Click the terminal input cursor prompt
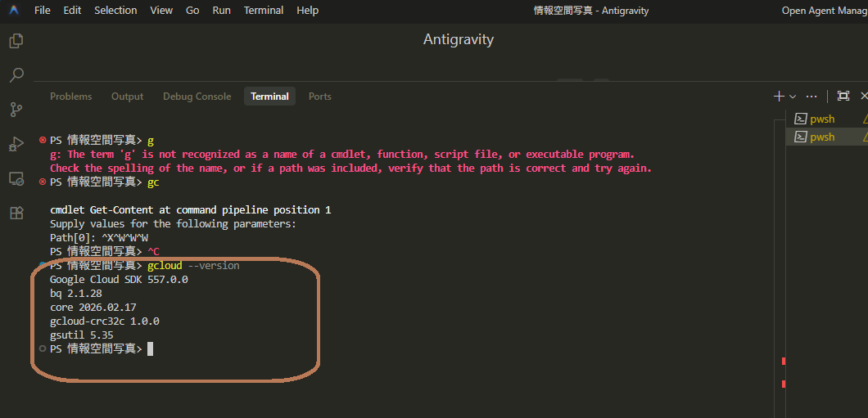Image resolution: width=868 pixels, height=418 pixels. 150,348
